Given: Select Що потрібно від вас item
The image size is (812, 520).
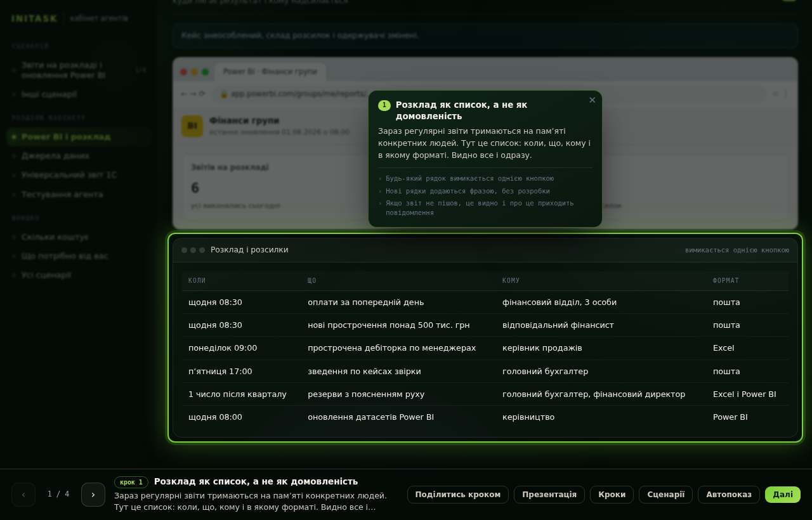Looking at the screenshot, I should click(79, 256).
